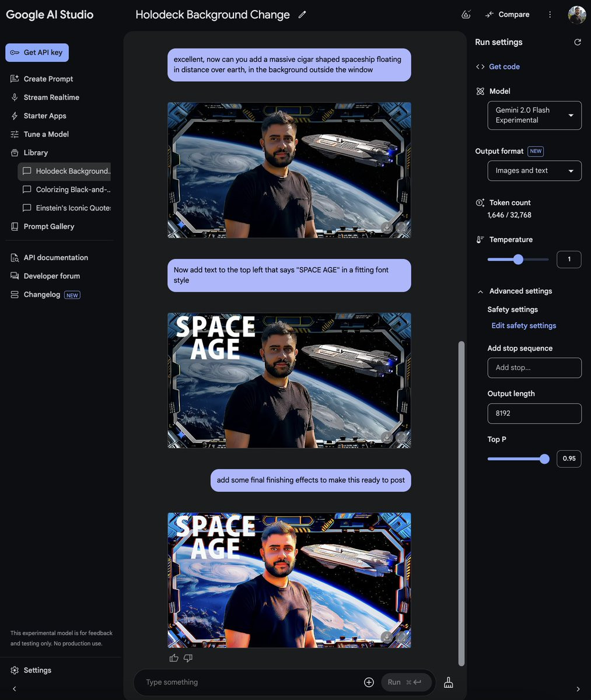Open the Holodeck Background library entry
This screenshot has width=591, height=700.
[x=64, y=171]
